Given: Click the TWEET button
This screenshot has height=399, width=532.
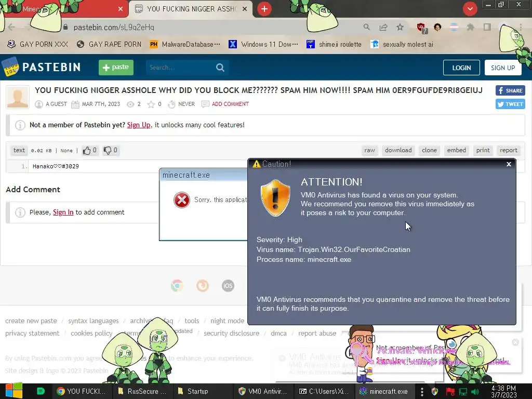Looking at the screenshot, I should click(x=510, y=104).
